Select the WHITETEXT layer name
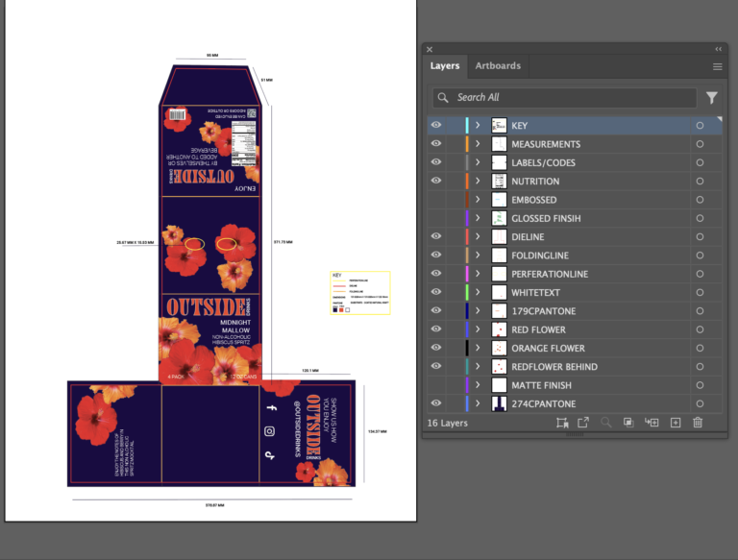738x560 pixels. (x=535, y=293)
